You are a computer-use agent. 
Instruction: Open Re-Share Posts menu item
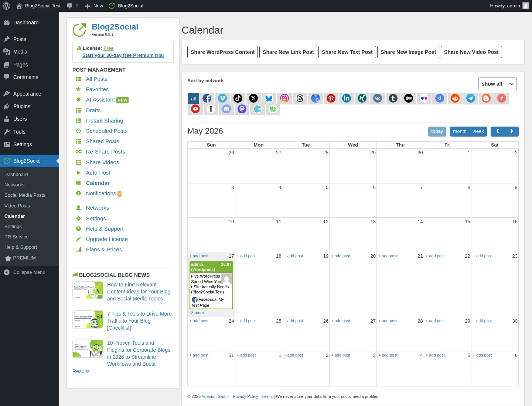(x=106, y=152)
